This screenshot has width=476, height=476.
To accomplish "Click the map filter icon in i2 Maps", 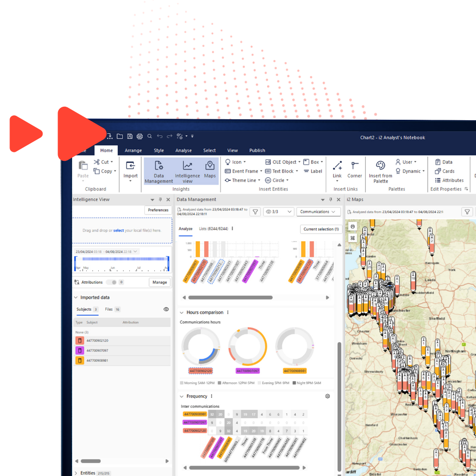I will (466, 211).
